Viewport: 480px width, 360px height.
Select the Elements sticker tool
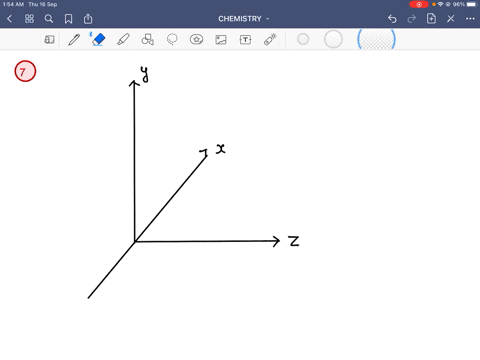(196, 40)
